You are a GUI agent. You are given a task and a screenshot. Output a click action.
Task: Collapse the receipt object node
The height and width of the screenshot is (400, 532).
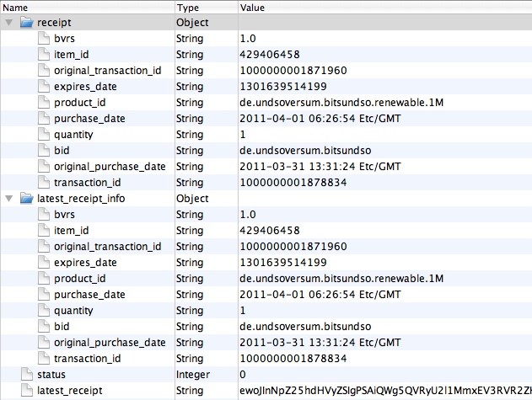9,23
